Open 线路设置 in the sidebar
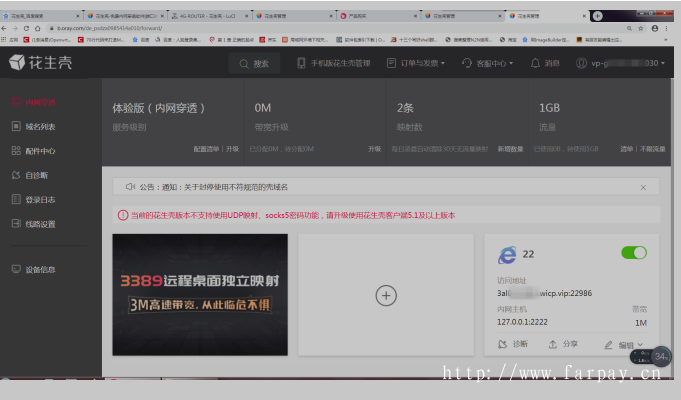Viewport: 681px width, 400px height. point(40,224)
